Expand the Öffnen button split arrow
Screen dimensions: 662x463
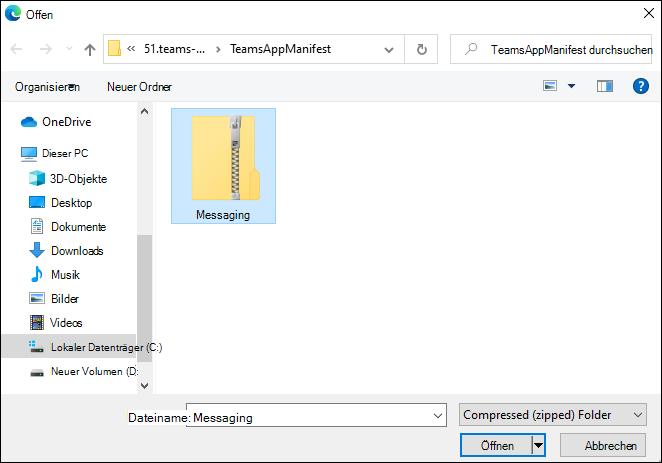[x=538, y=445]
